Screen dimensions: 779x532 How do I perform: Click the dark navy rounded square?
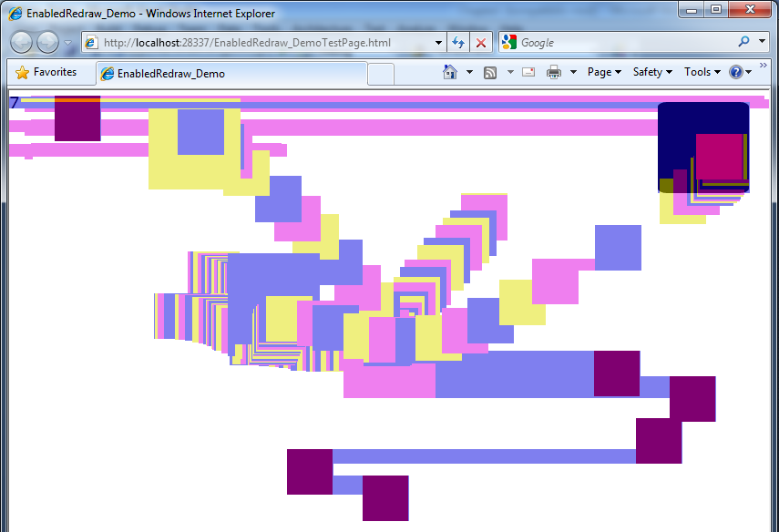pyautogui.click(x=703, y=148)
